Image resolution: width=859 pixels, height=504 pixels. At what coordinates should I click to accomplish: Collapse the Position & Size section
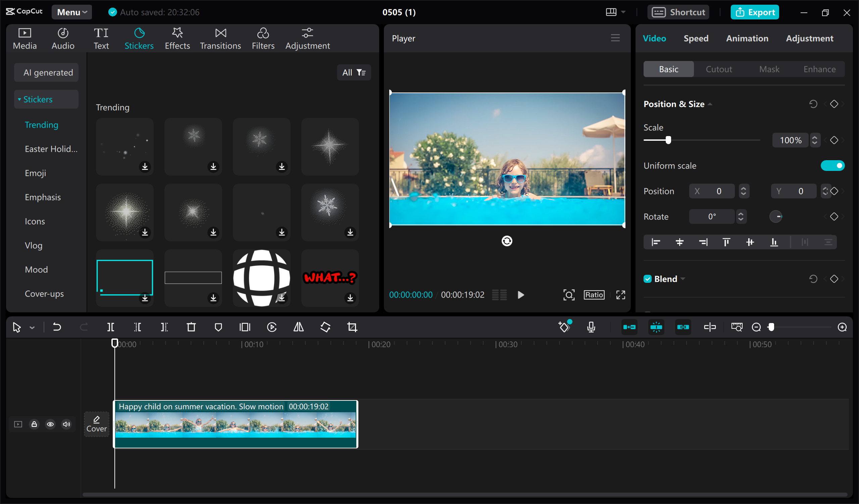click(711, 104)
